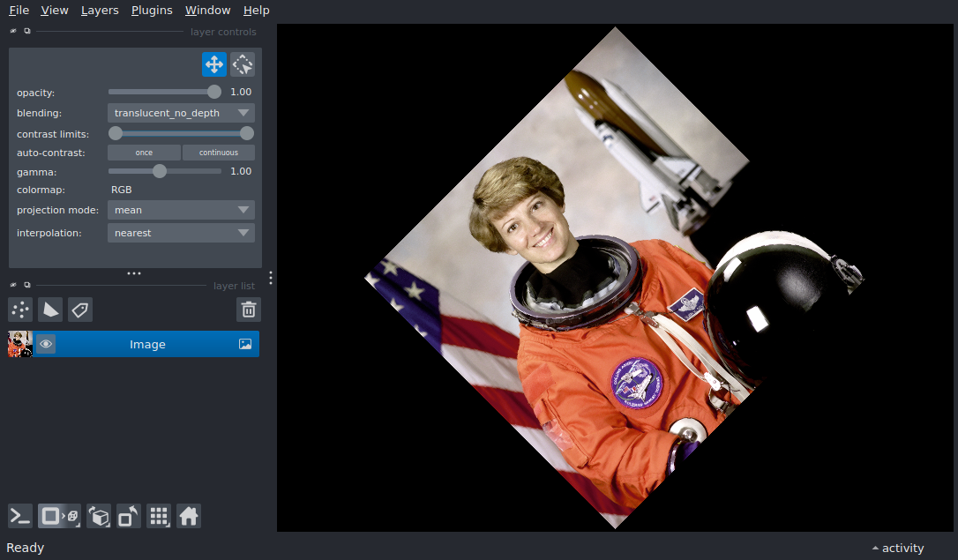Viewport: 958px width, 560px height.
Task: Open the interpolation dropdown
Action: point(181,233)
